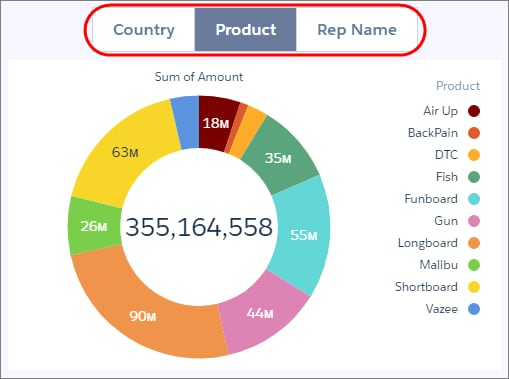The image size is (509, 379).
Task: Click the 18M dark red segment
Action: click(216, 123)
